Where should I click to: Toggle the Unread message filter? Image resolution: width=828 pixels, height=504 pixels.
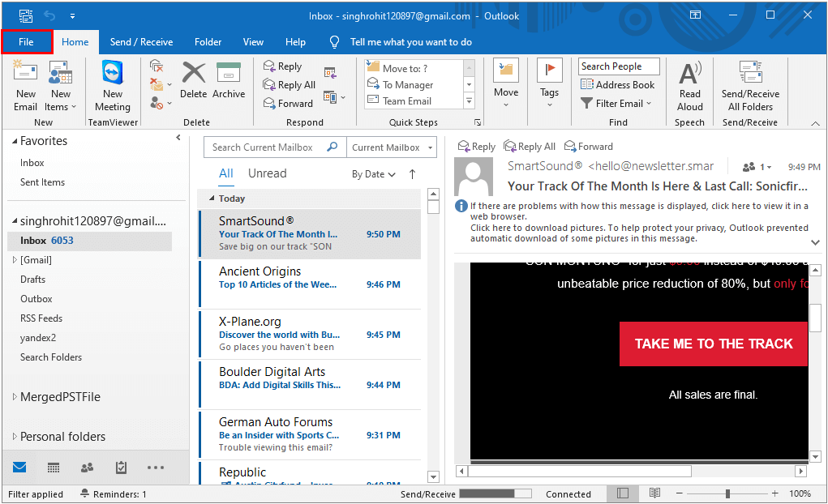pos(267,173)
